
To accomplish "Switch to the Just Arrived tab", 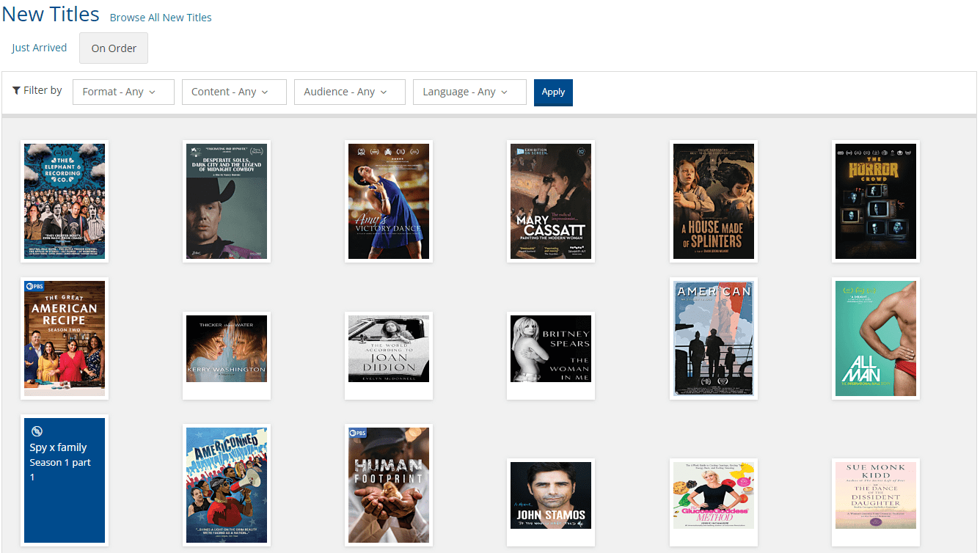I will tap(40, 48).
